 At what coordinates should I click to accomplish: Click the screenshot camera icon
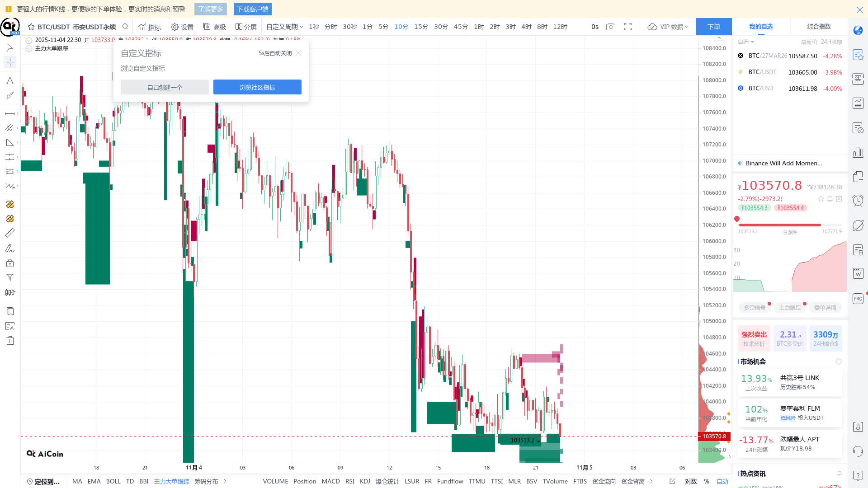tap(611, 27)
